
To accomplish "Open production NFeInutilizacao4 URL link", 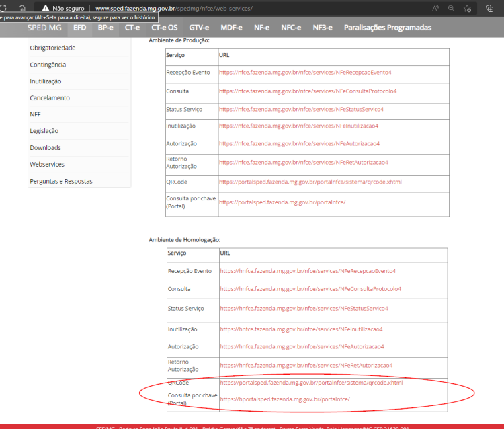I will pos(298,126).
